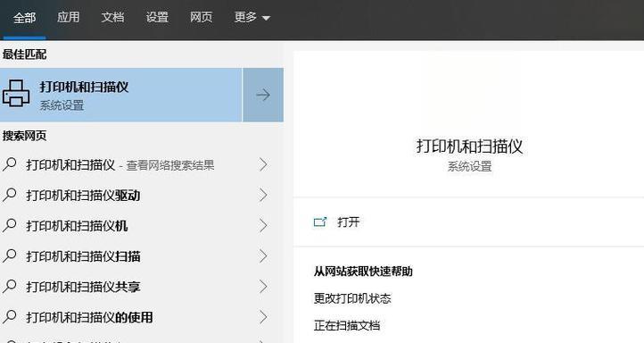
Task: Click search icon beside 打印机和扫描仪扫描
Action: coord(10,255)
